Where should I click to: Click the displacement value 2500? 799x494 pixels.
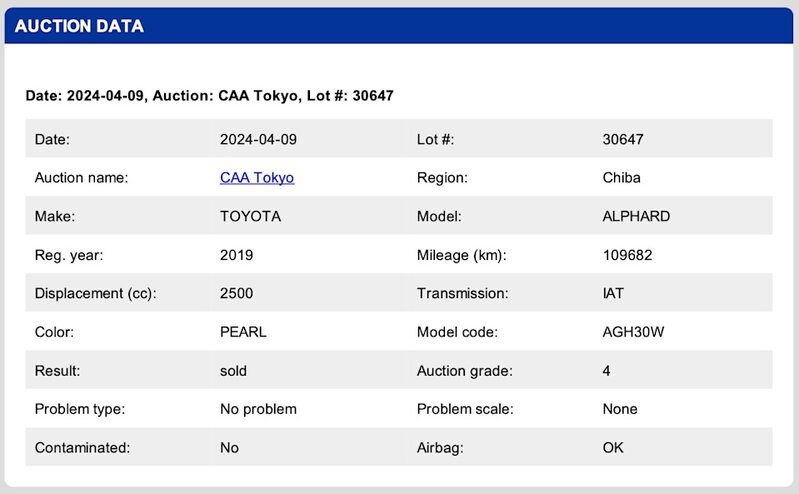pos(236,294)
